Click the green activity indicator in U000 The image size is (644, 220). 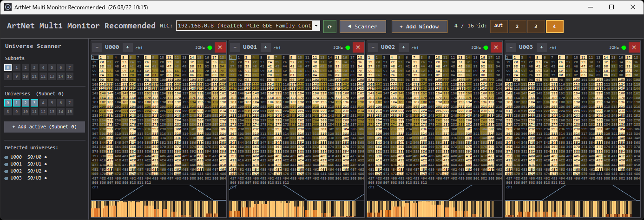[x=210, y=47]
